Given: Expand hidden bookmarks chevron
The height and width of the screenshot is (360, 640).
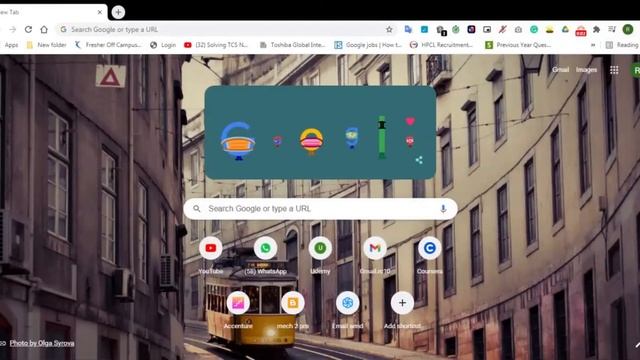Looking at the screenshot, I should coord(593,45).
